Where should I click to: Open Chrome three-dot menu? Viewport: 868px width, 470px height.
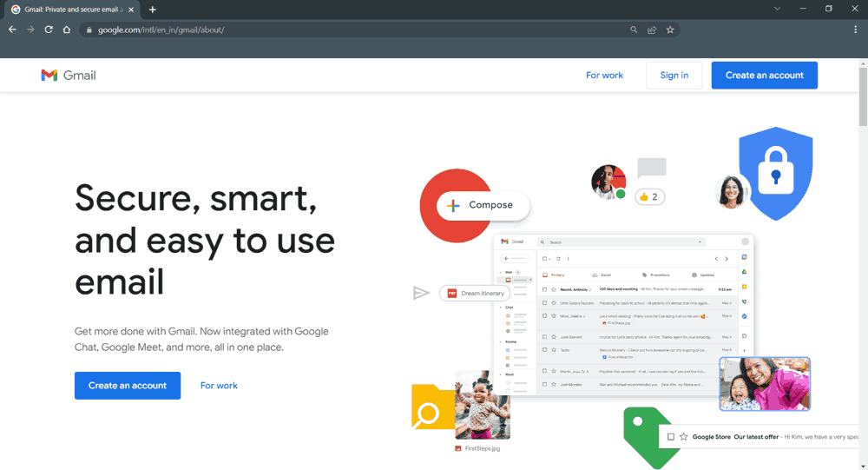click(x=855, y=30)
